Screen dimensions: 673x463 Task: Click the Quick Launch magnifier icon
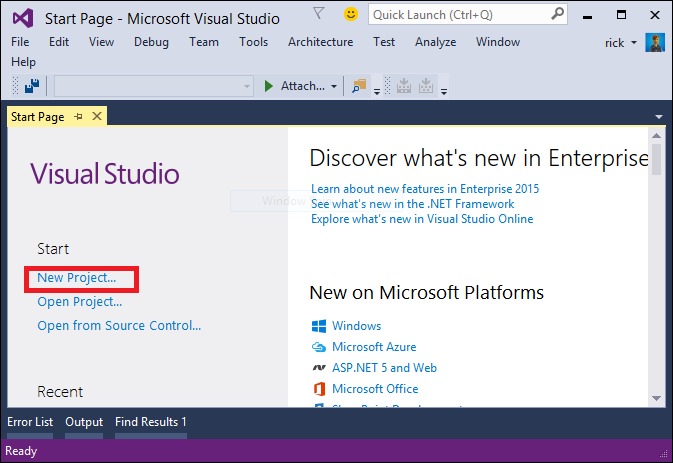(557, 14)
